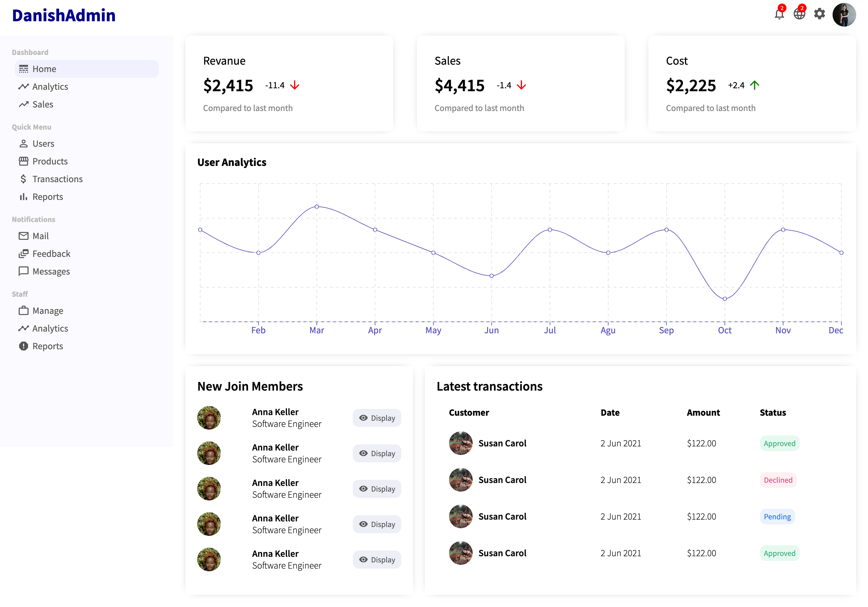Image resolution: width=868 pixels, height=607 pixels.
Task: Open Manage under Staff section
Action: (x=48, y=311)
